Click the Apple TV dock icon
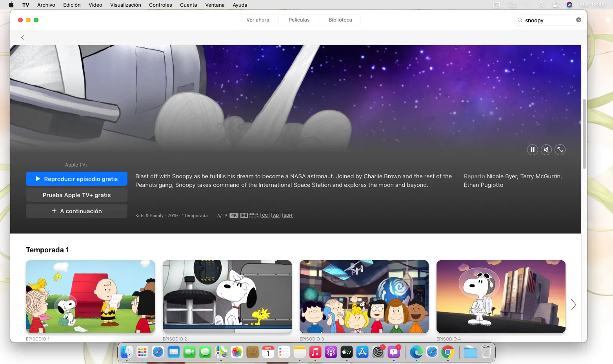The height and width of the screenshot is (364, 613). pos(347,352)
